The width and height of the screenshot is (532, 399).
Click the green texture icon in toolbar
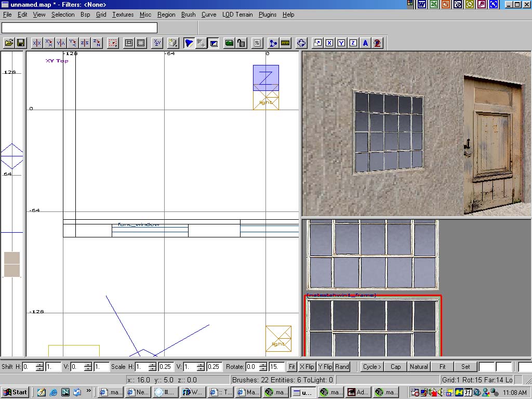pyautogui.click(x=229, y=43)
